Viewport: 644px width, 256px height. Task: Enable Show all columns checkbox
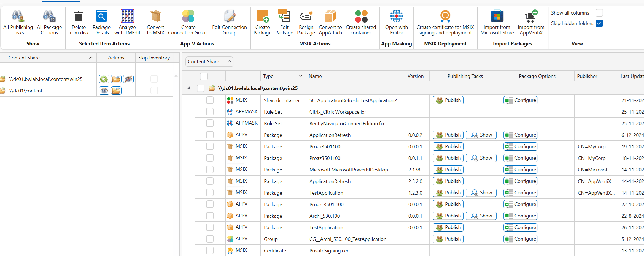599,13
